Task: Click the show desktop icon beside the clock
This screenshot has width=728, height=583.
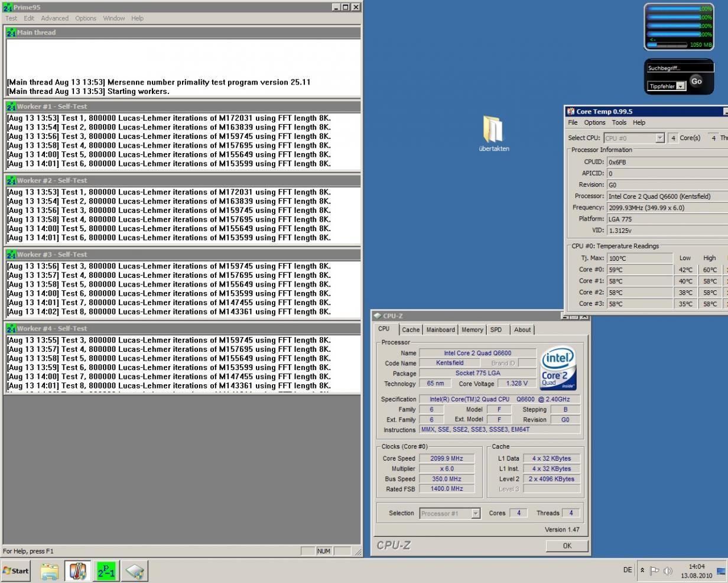Action: [721, 571]
